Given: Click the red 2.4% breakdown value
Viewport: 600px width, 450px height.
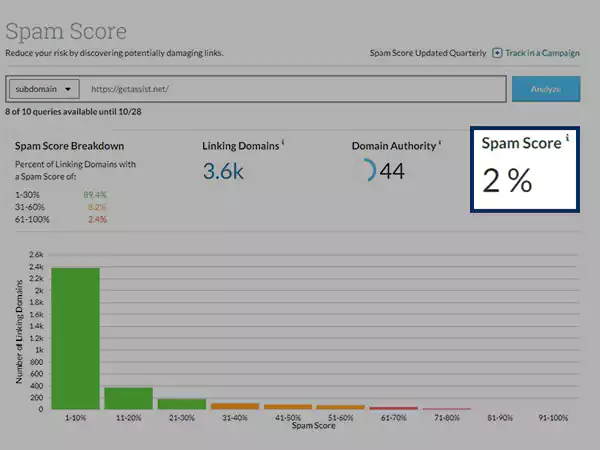Looking at the screenshot, I should pyautogui.click(x=96, y=219).
